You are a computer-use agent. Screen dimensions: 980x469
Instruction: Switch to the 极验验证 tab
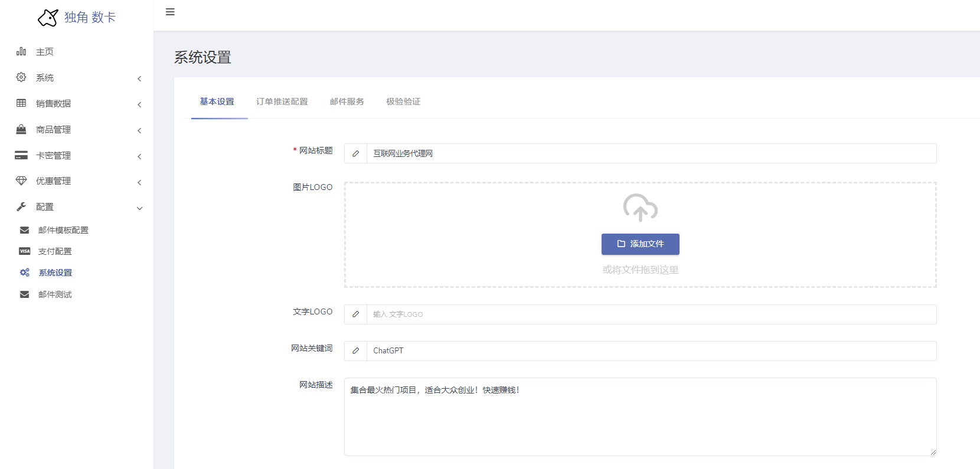[403, 101]
